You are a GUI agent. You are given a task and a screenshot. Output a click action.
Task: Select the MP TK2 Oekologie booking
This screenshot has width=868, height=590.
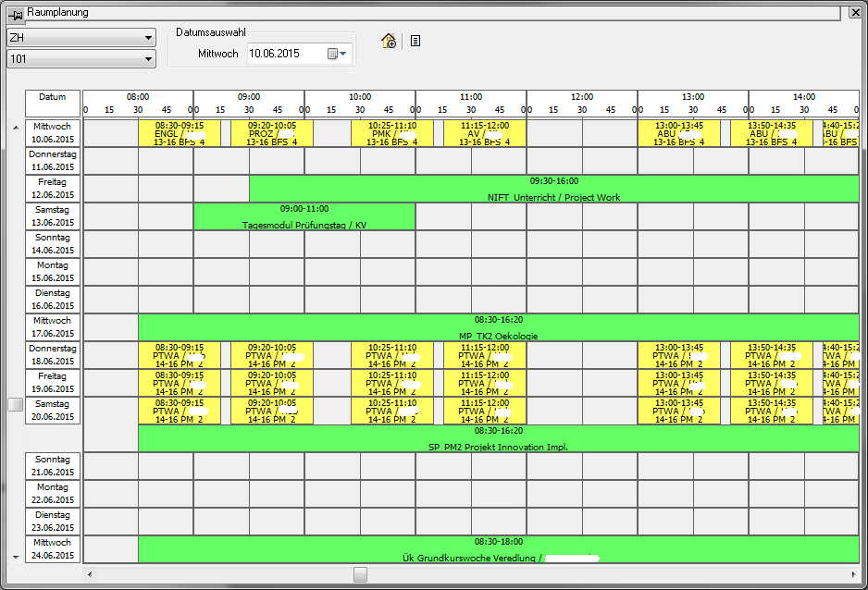coord(498,328)
